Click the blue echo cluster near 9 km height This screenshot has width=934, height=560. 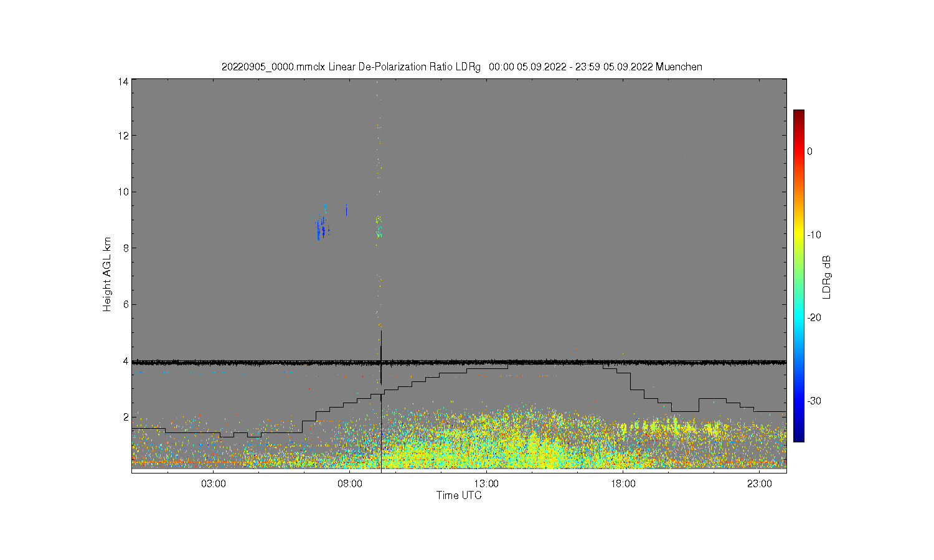[x=321, y=227]
